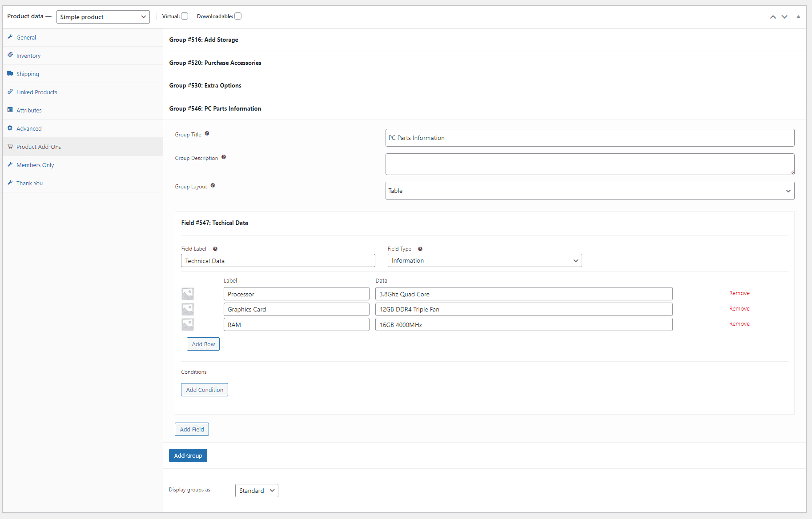This screenshot has height=519, width=812.
Task: Focus the Group Description textarea
Action: 590,164
